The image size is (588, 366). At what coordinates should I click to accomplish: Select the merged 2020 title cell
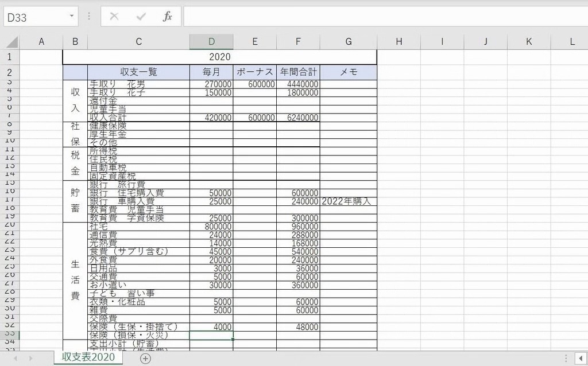tap(219, 57)
